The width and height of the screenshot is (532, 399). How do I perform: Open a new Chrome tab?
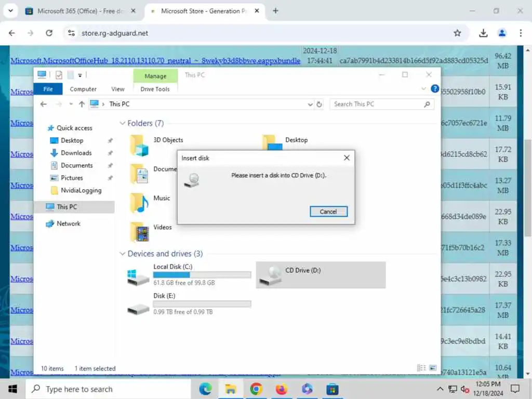point(275,11)
